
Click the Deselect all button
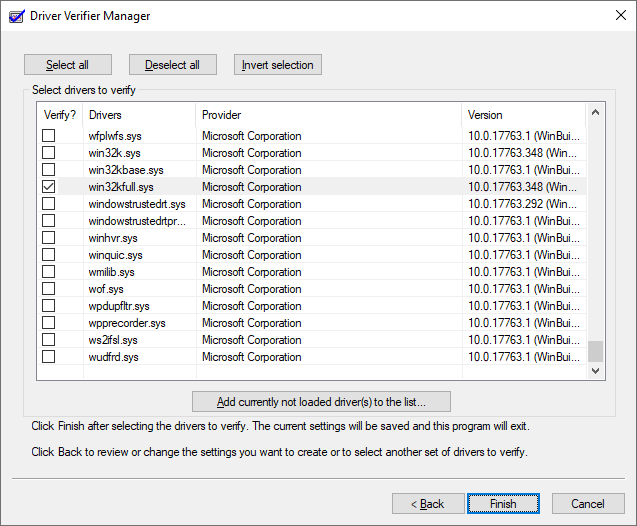172,65
